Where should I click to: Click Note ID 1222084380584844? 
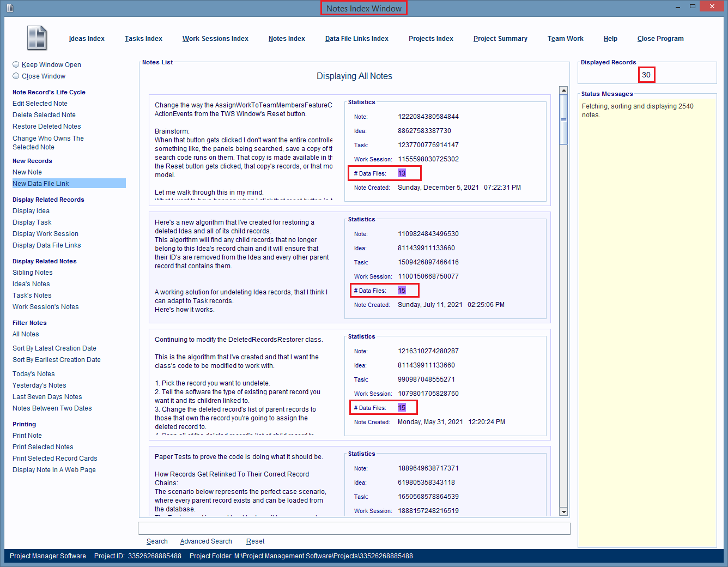click(428, 117)
